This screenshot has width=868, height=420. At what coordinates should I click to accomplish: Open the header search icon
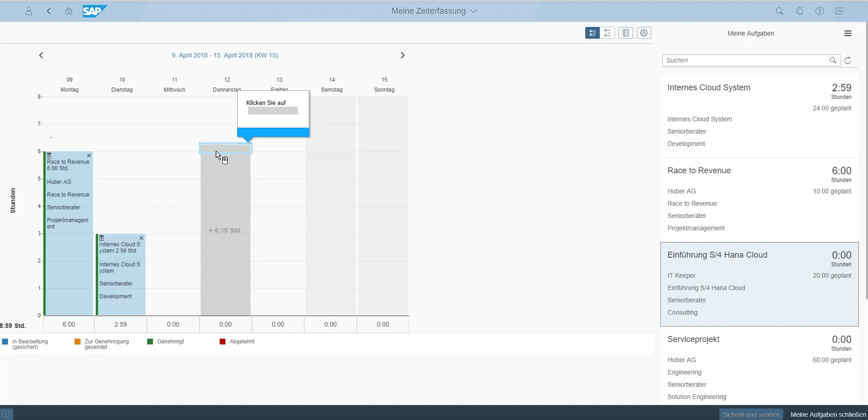tap(780, 11)
